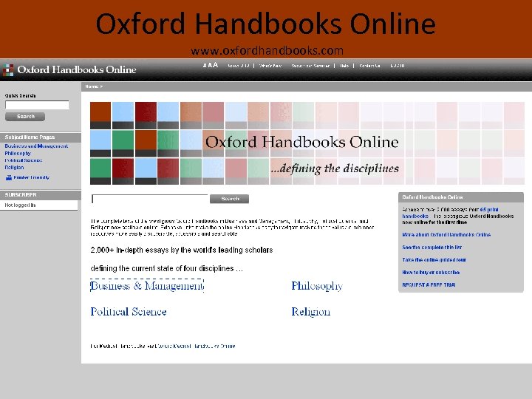Click the main Search button
Viewport: 532px width, 399px height.
pyautogui.click(x=229, y=199)
